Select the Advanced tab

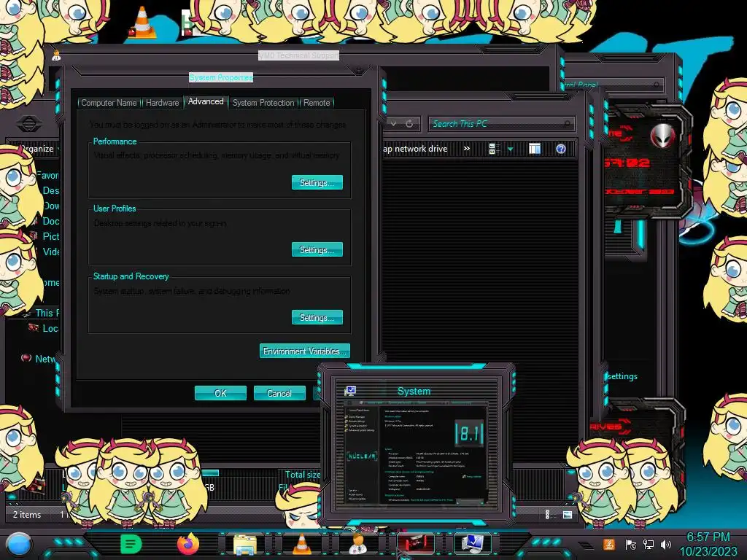[206, 101]
